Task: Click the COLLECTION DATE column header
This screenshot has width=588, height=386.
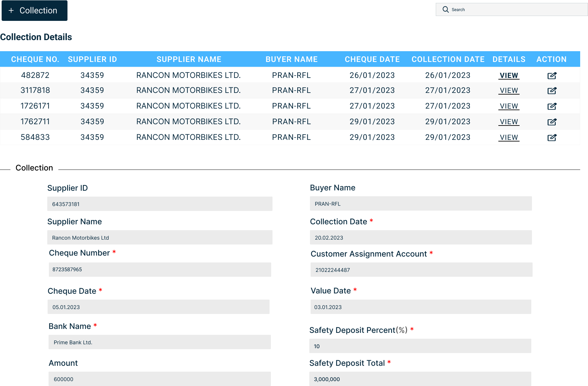Action: [x=448, y=59]
